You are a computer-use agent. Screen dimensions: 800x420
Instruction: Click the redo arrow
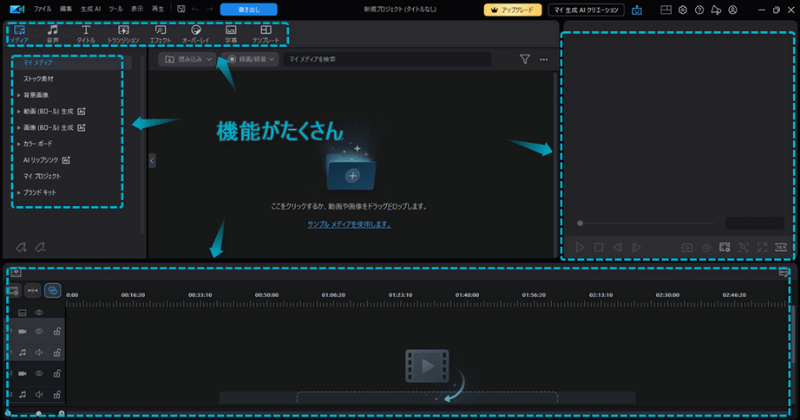pos(209,9)
